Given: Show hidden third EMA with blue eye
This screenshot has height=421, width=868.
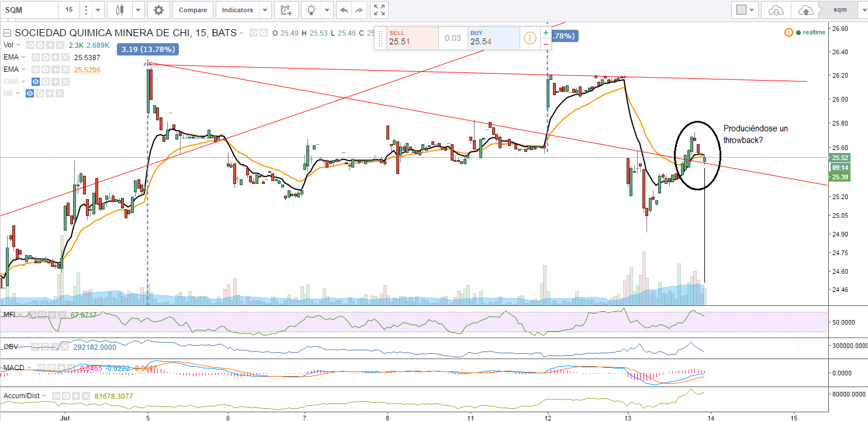Looking at the screenshot, I should [36, 82].
